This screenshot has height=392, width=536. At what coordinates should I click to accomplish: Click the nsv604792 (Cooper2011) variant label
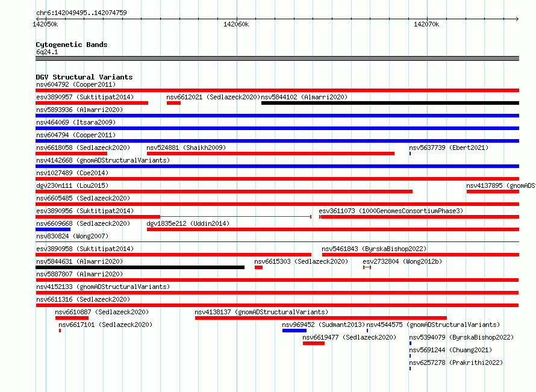tap(76, 84)
